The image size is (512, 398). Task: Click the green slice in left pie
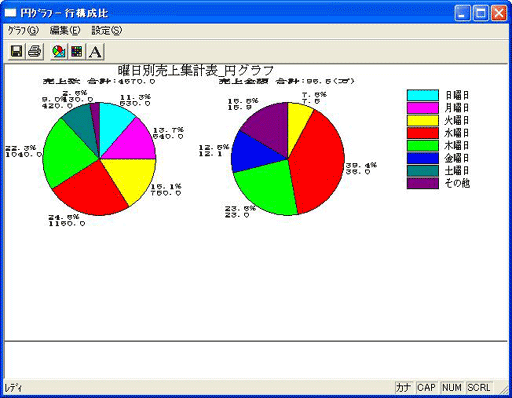point(67,155)
